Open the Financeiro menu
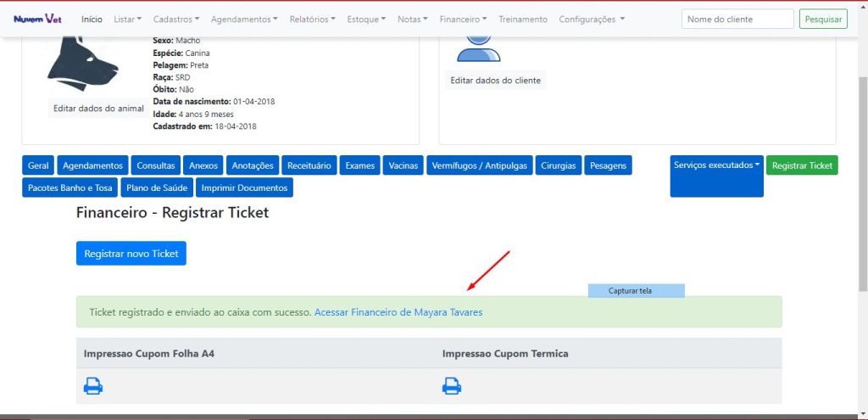 [x=463, y=19]
